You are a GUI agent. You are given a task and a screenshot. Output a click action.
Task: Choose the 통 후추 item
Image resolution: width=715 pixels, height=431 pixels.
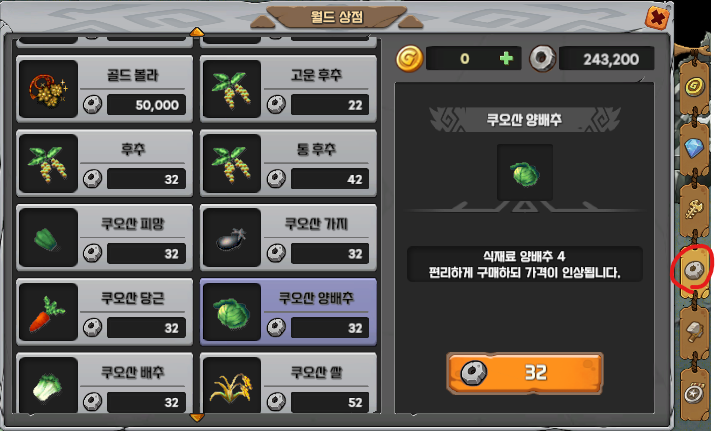click(288, 163)
